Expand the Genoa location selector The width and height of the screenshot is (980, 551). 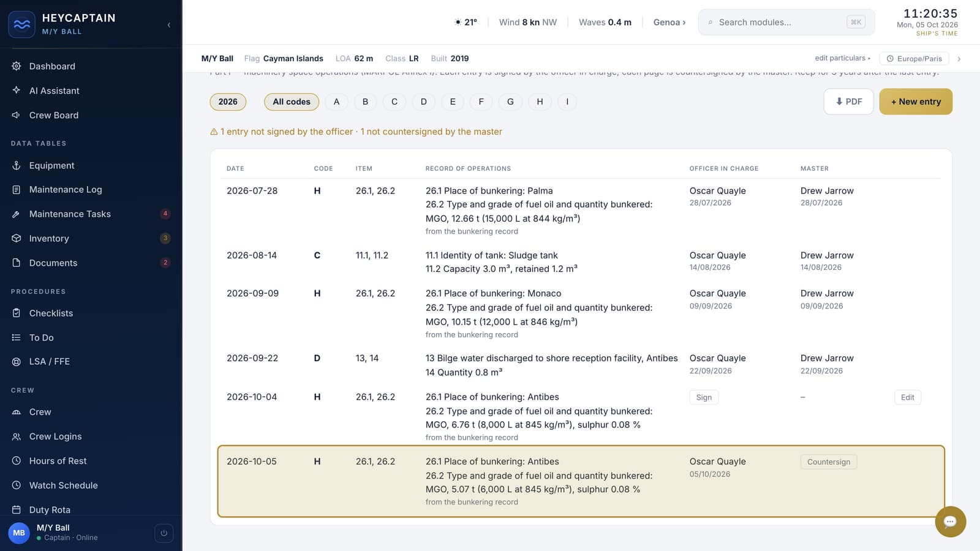669,22
